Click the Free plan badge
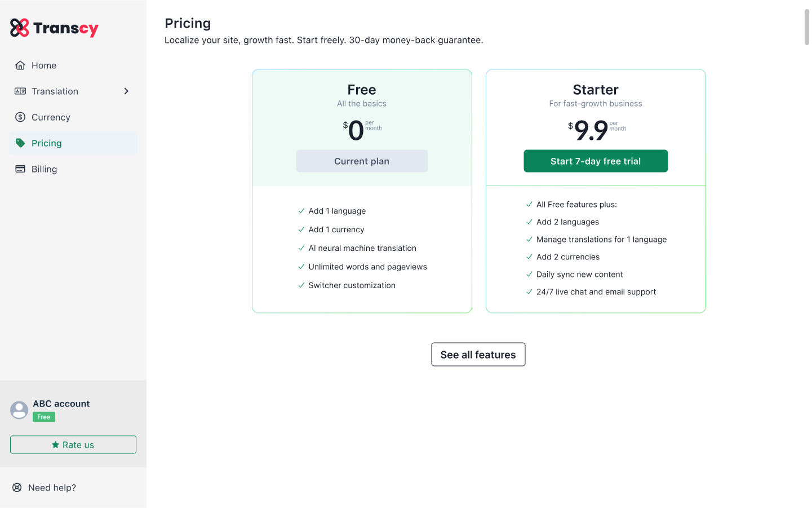The height and width of the screenshot is (508, 812). pos(44,417)
